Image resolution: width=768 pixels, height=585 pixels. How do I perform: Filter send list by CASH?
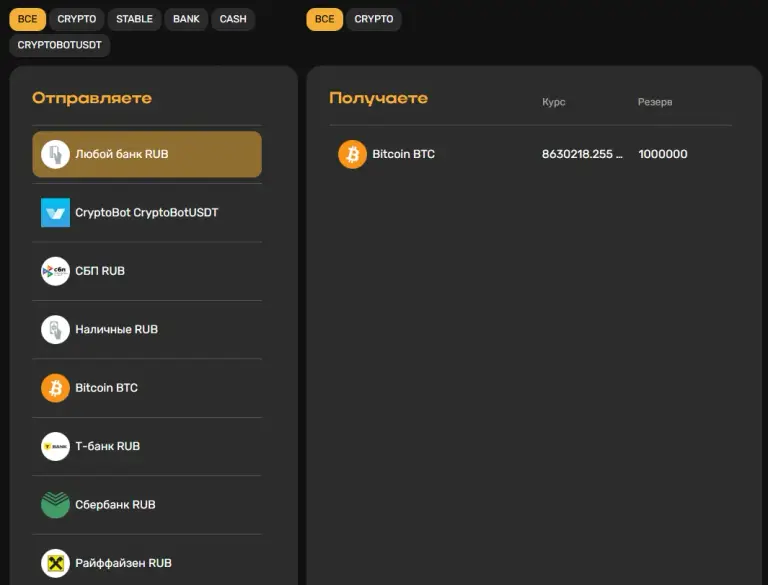coord(233,19)
